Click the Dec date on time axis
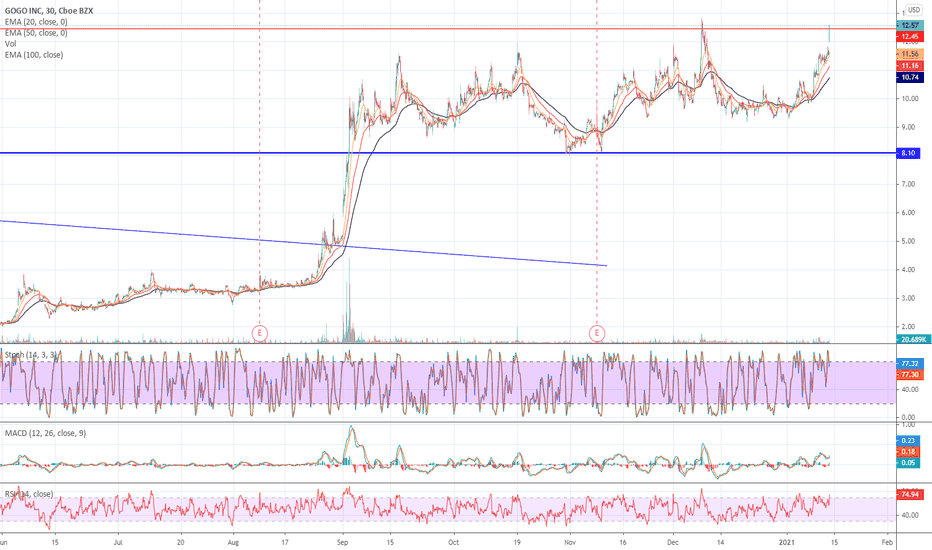 coord(673,542)
